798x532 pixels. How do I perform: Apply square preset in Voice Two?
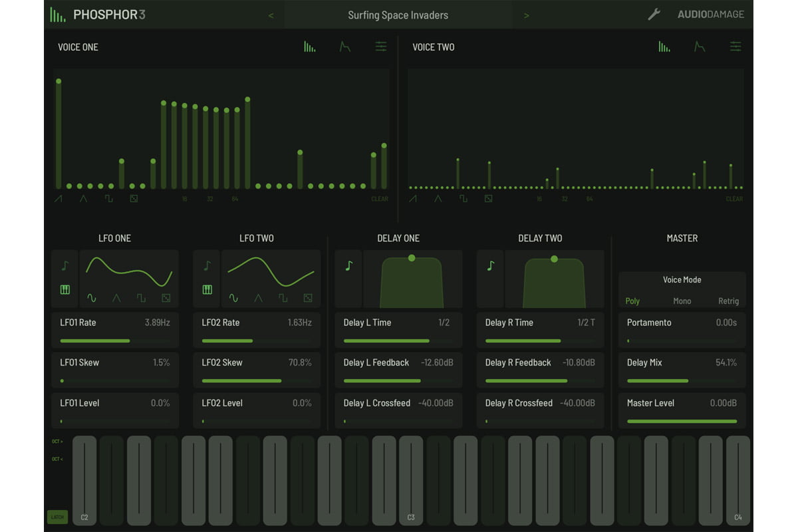(x=463, y=198)
